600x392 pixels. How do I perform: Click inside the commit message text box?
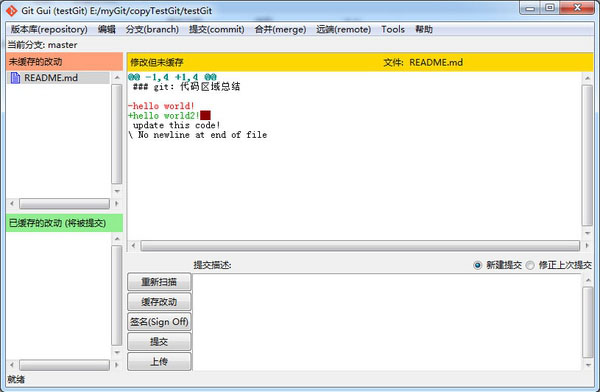pos(387,322)
